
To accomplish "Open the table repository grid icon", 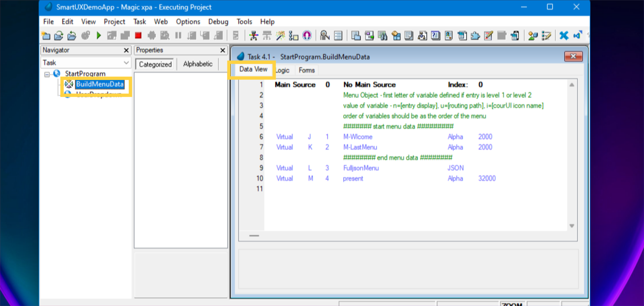I will pyautogui.click(x=338, y=35).
